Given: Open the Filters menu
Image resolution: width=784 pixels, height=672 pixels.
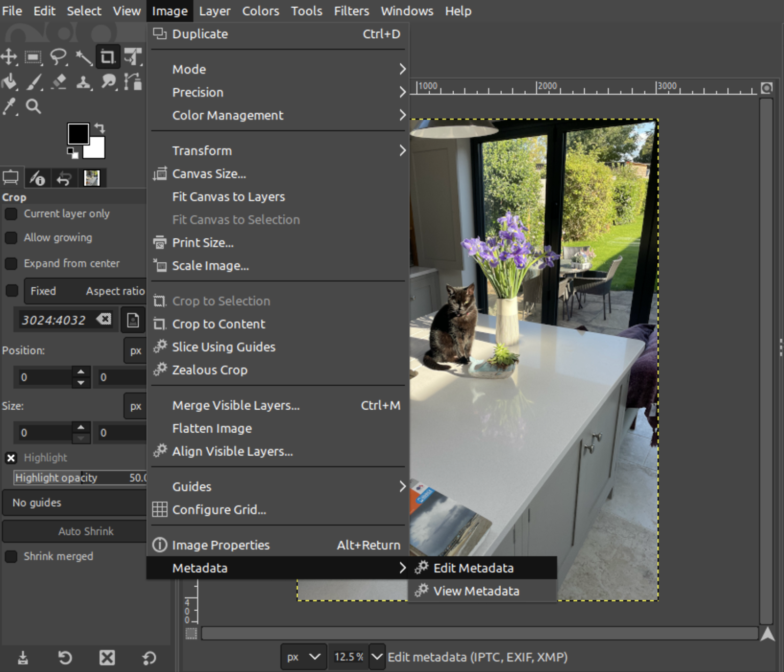Looking at the screenshot, I should click(351, 11).
